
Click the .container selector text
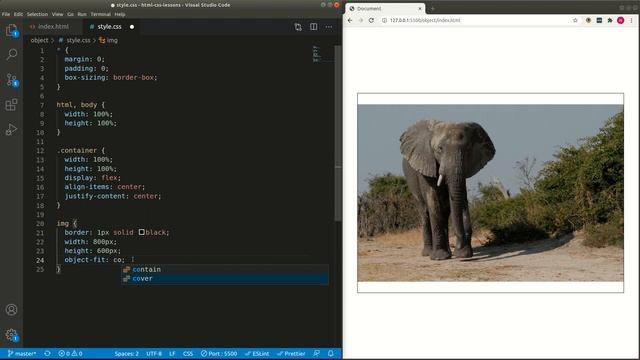click(76, 151)
